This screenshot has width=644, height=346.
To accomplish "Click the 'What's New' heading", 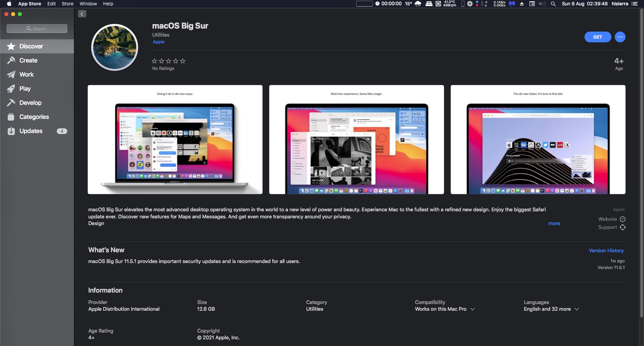I will tap(106, 250).
